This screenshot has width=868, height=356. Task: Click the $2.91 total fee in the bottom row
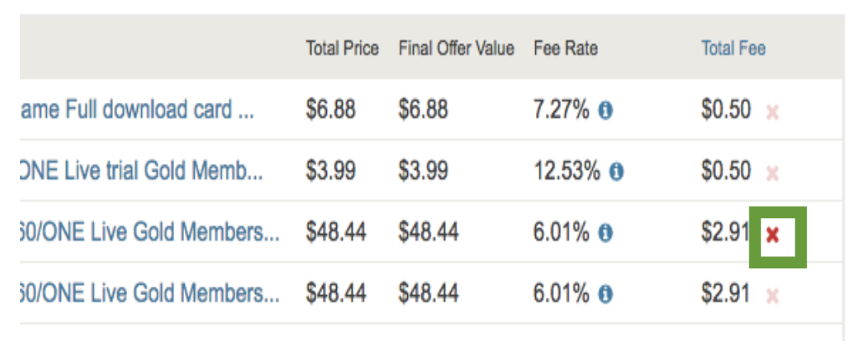click(x=726, y=293)
